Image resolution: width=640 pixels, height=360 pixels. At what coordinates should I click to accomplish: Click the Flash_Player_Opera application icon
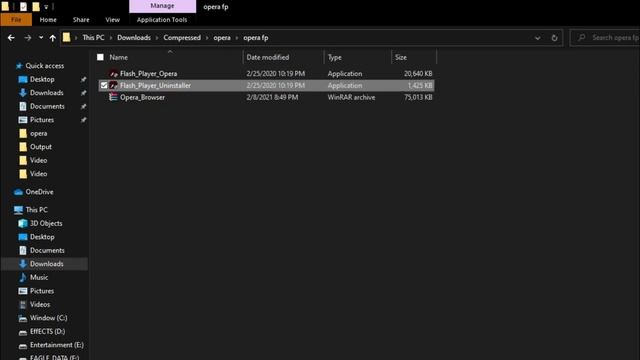[113, 73]
